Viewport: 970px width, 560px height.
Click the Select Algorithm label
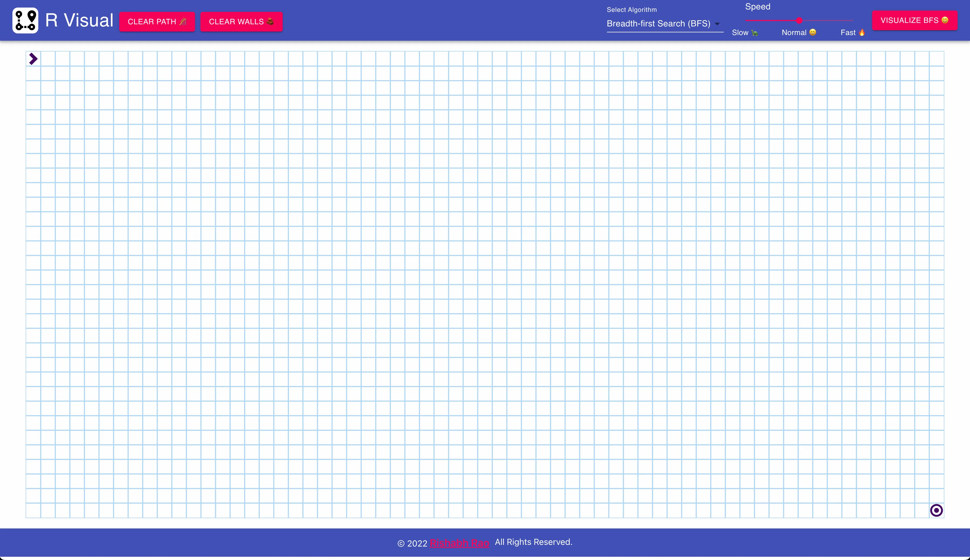(631, 10)
